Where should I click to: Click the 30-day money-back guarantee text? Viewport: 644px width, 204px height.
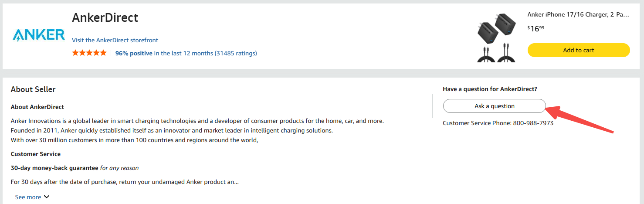tap(54, 168)
